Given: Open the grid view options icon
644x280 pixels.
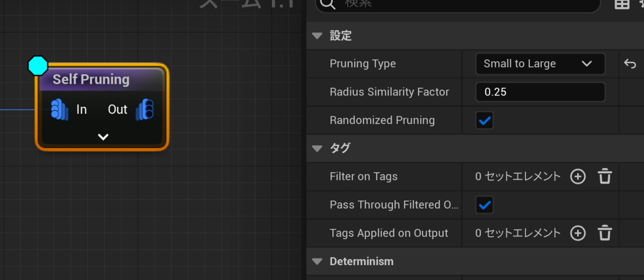Looking at the screenshot, I should coord(621,4).
